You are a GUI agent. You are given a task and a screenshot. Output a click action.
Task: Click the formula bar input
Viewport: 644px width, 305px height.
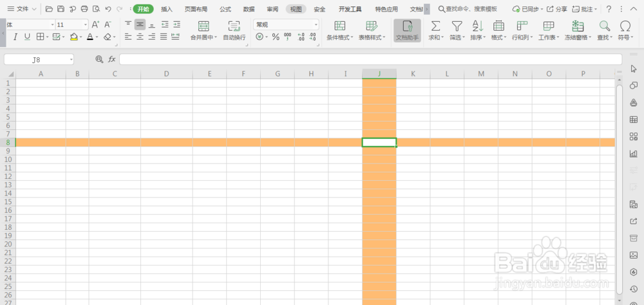370,60
